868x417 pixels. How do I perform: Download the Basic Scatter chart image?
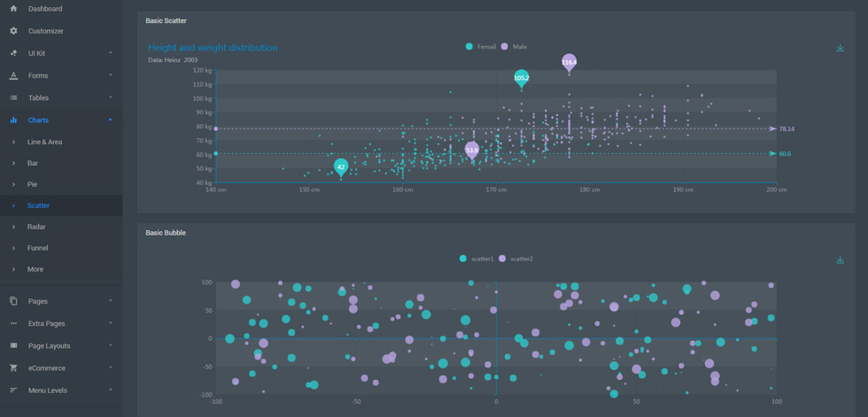pos(840,48)
